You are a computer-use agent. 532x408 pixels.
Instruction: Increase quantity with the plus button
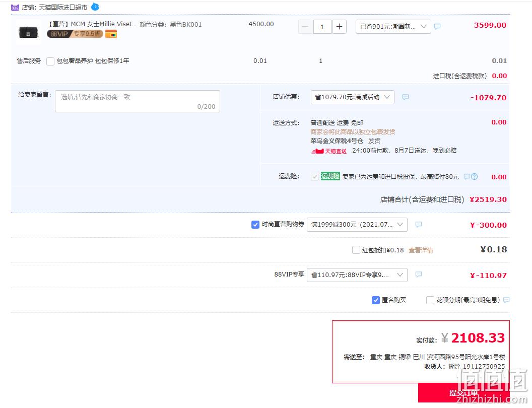339,27
